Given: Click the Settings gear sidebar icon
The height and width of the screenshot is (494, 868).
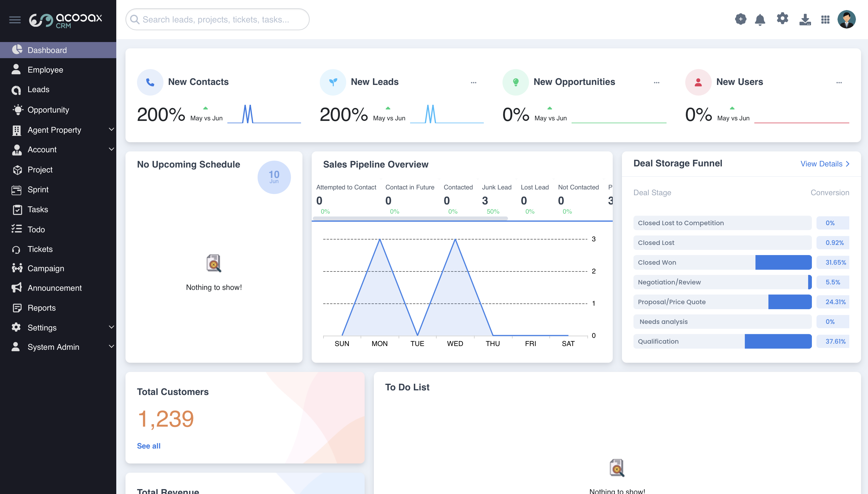Looking at the screenshot, I should pyautogui.click(x=16, y=327).
